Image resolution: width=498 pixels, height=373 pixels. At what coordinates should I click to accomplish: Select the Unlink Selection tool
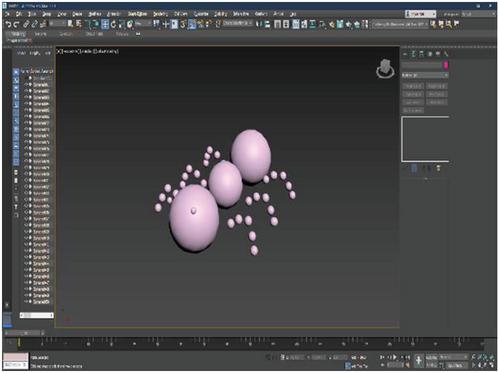pyautogui.click(x=35, y=24)
